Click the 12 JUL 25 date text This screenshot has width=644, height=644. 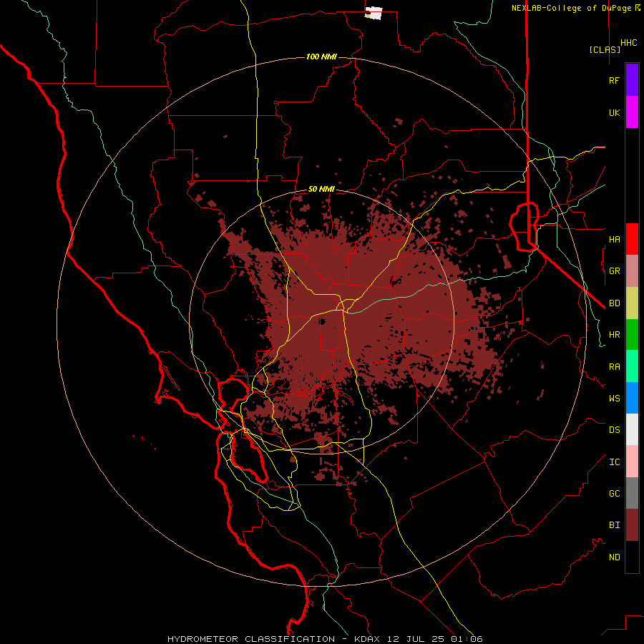click(x=416, y=639)
